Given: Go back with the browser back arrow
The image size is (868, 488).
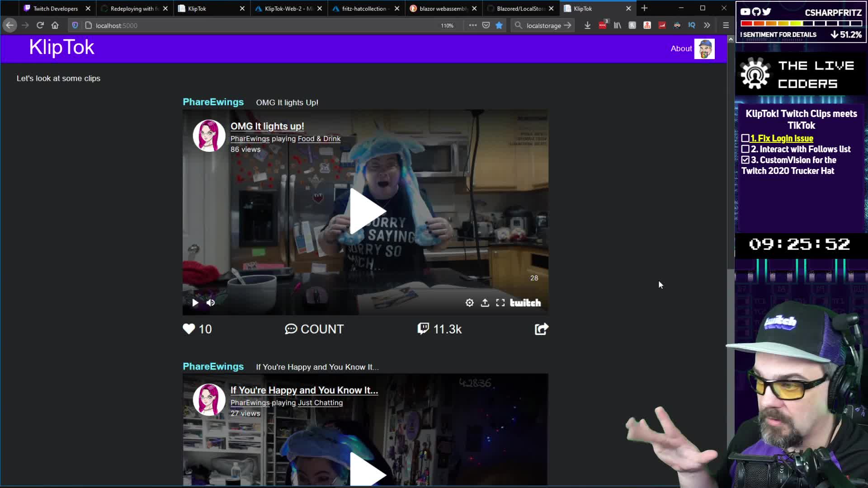Looking at the screenshot, I should tap(10, 25).
